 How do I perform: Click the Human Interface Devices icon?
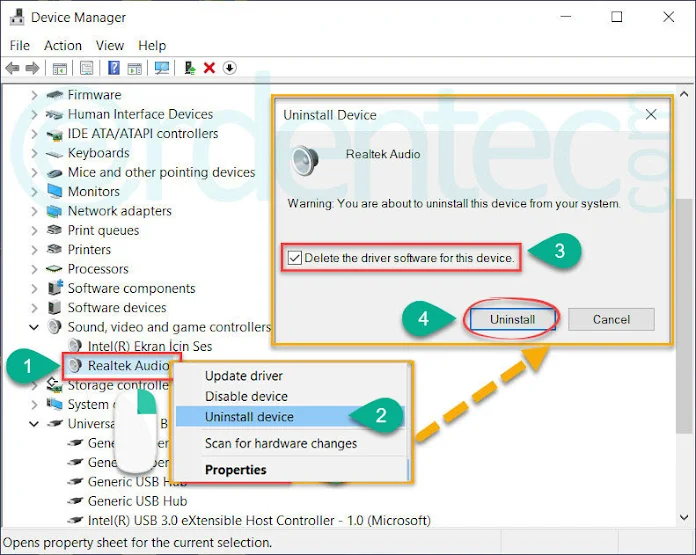click(x=55, y=115)
